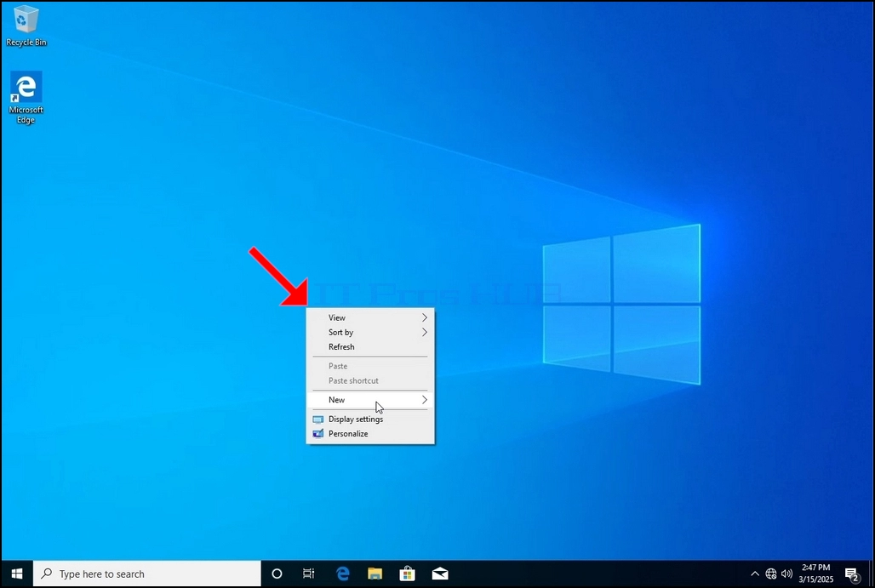Open Sort by submenu in context menu
Image resolution: width=875 pixels, height=588 pixels.
[370, 332]
